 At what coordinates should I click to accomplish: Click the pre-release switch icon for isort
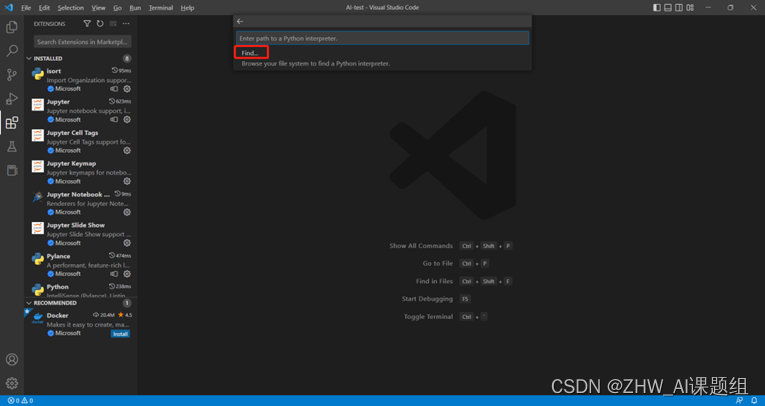coord(114,89)
